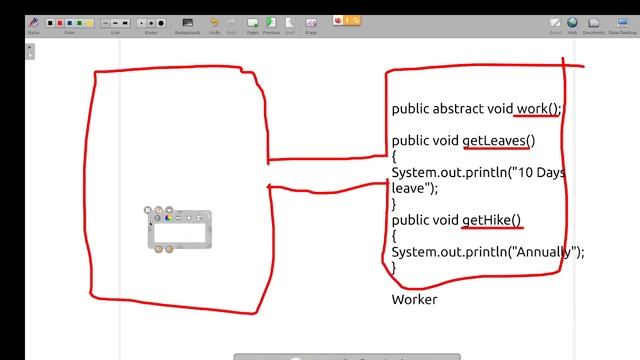Close the text box with its X button
Image resolution: width=640 pixels, height=360 pixels.
pos(148,210)
